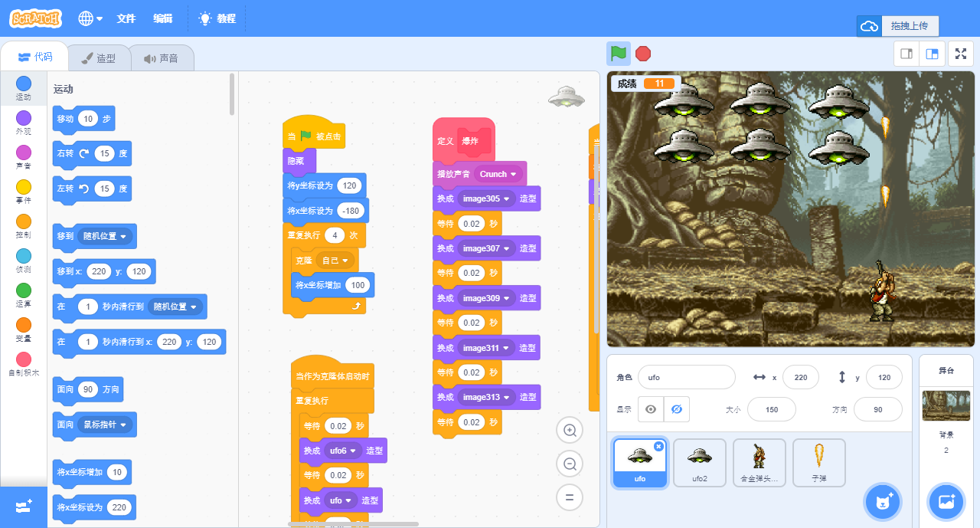This screenshot has height=528, width=980.
Task: Click the 当作为克隆体启动时 hat block
Action: tap(332, 374)
